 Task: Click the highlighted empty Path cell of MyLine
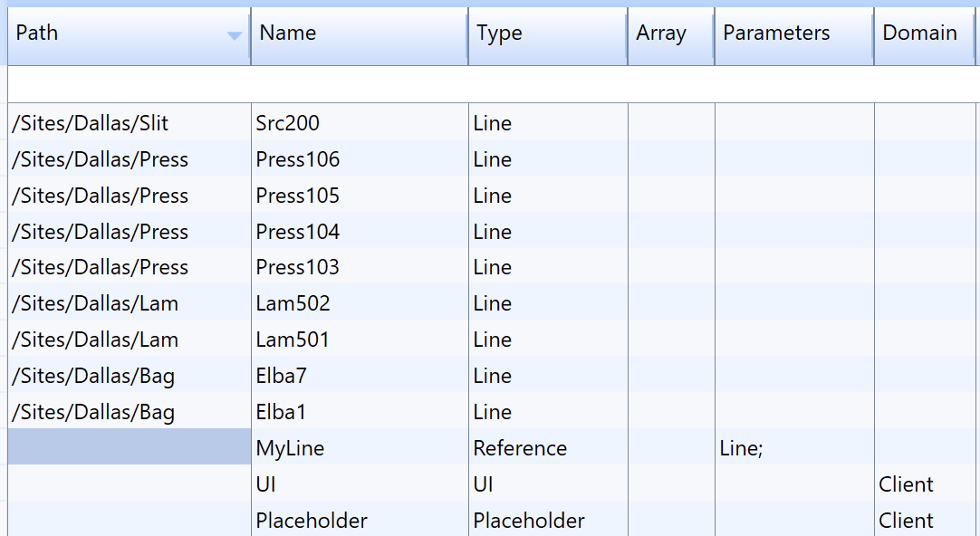pyautogui.click(x=129, y=447)
